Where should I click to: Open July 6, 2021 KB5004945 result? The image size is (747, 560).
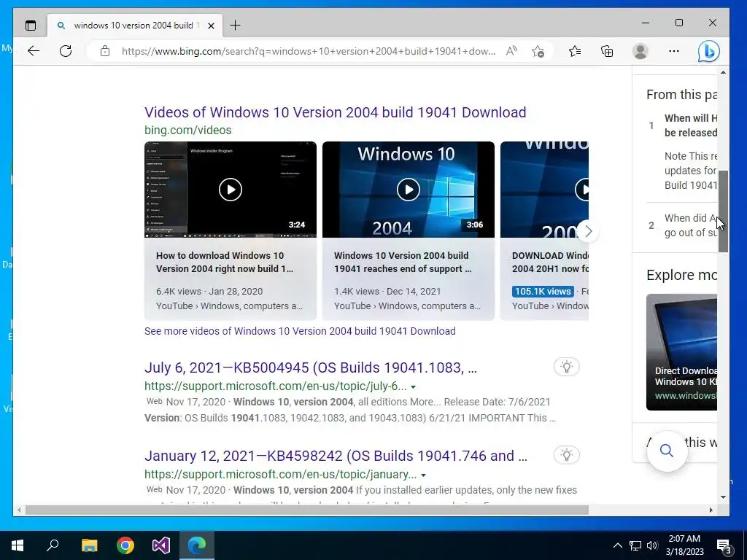click(311, 367)
